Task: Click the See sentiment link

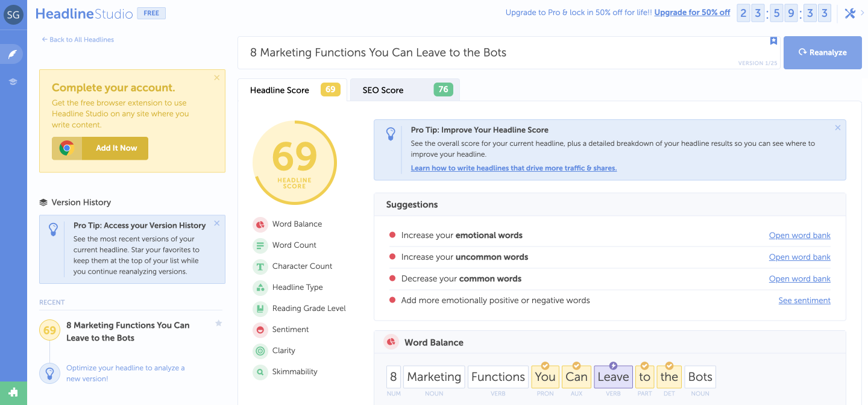Action: click(x=805, y=301)
